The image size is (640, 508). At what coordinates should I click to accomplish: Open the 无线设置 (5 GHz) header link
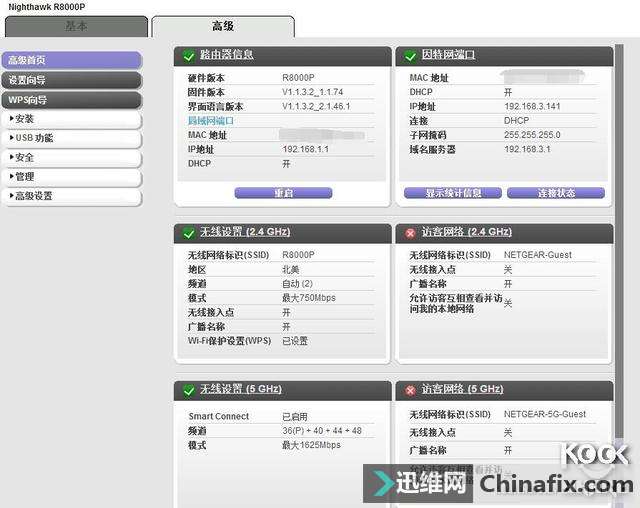(x=241, y=389)
